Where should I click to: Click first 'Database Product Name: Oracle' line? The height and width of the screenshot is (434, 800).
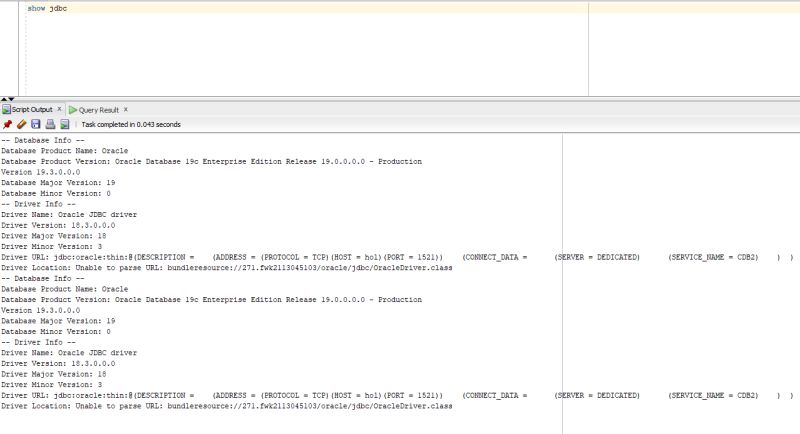tap(64, 150)
